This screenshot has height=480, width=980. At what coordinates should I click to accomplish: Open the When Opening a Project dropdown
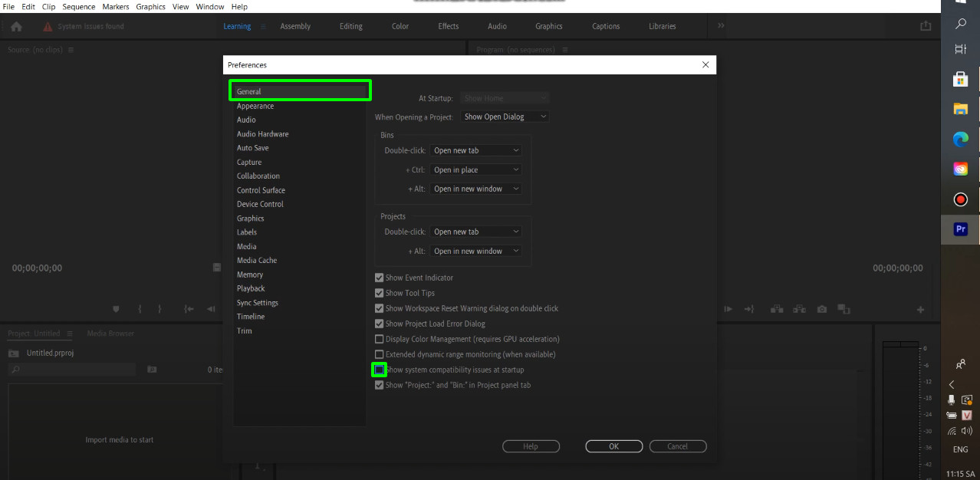[x=505, y=117]
